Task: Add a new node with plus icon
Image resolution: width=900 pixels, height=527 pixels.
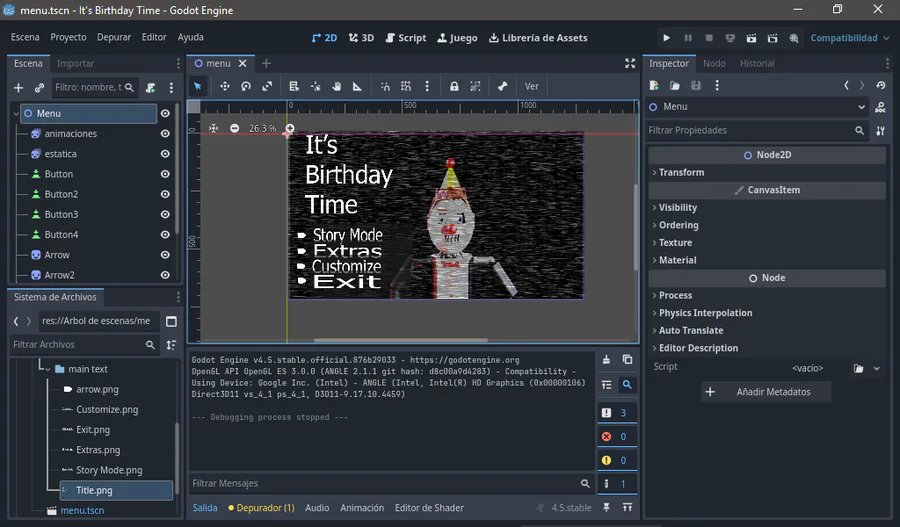Action: [18, 87]
